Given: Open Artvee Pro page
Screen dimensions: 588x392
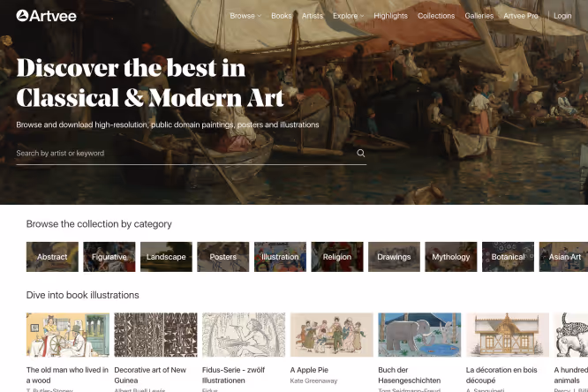Looking at the screenshot, I should tap(521, 16).
